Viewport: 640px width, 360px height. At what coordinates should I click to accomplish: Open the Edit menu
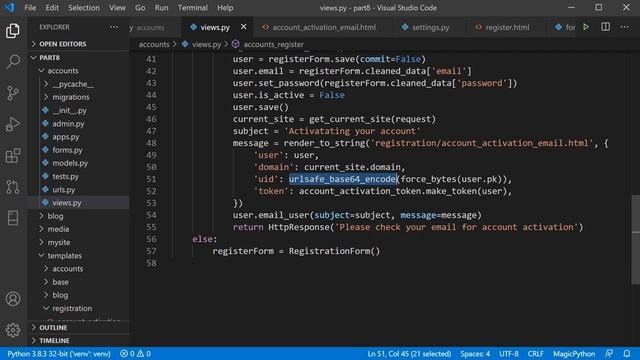pyautogui.click(x=52, y=7)
